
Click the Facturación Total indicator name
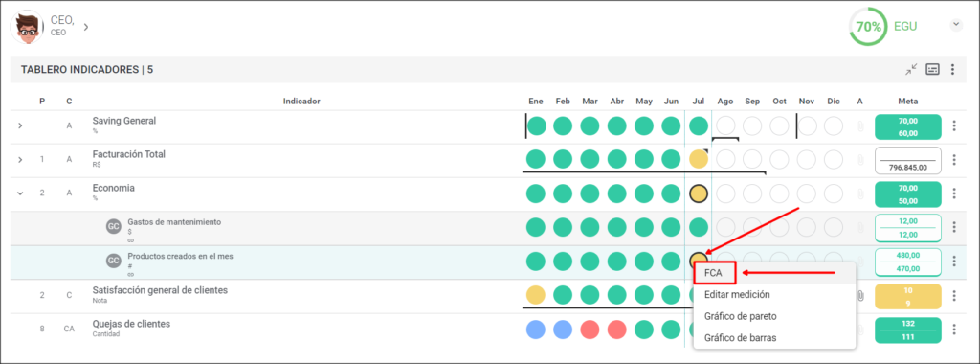tap(129, 154)
